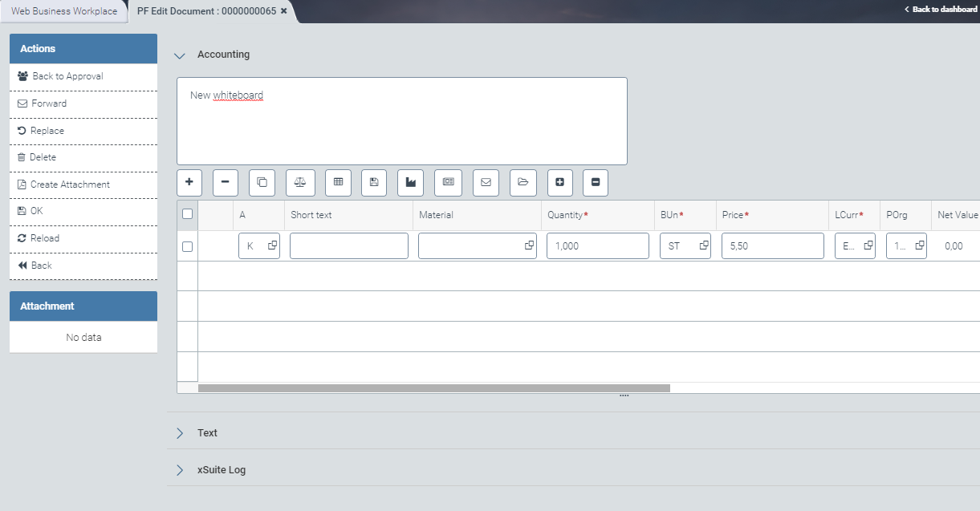Screen dimensions: 980x511
Task: Expand the Text section
Action: tap(179, 432)
